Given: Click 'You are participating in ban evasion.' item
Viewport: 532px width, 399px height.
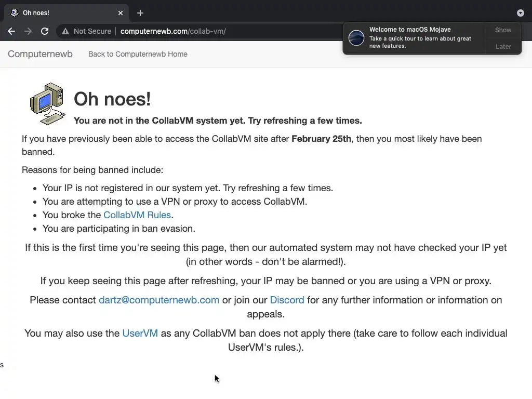Looking at the screenshot, I should pyautogui.click(x=119, y=229).
